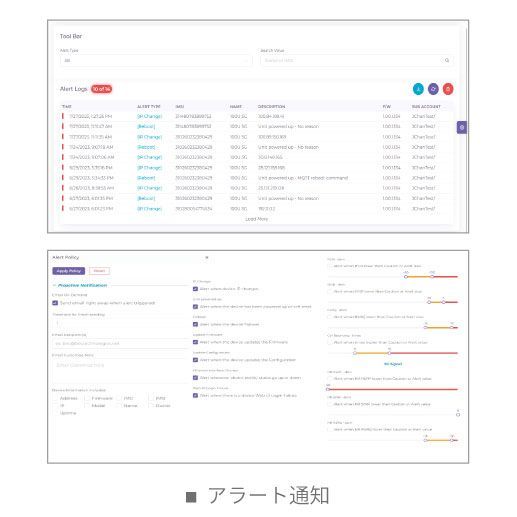Click the magnifier icon in Search Value field
Image resolution: width=517 pixels, height=517 pixels.
coord(447,60)
